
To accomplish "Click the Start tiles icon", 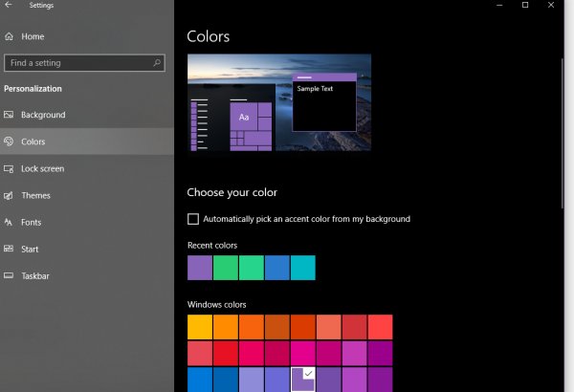I will tap(9, 249).
